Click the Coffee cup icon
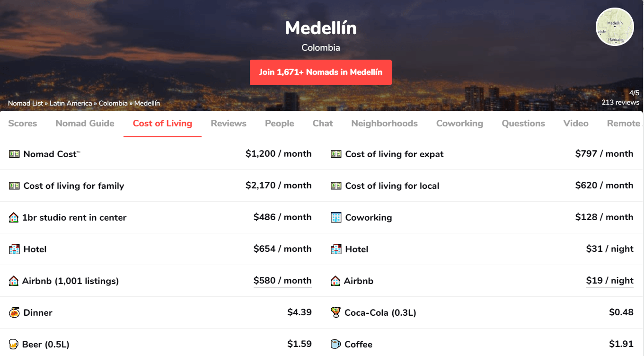This screenshot has height=356, width=644. 336,344
